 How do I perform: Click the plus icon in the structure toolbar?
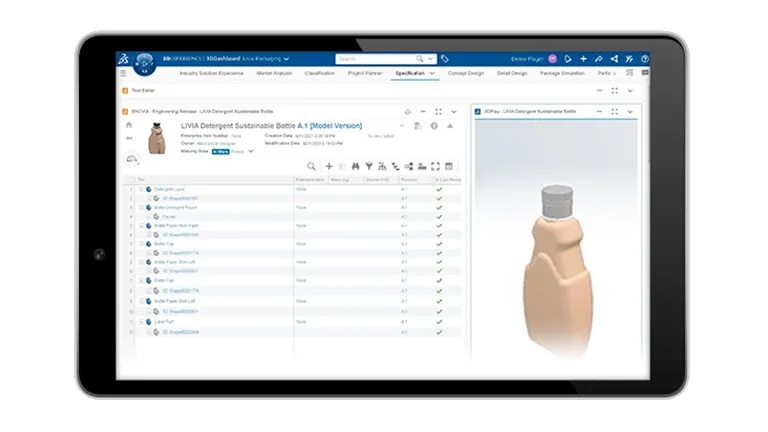(x=329, y=167)
